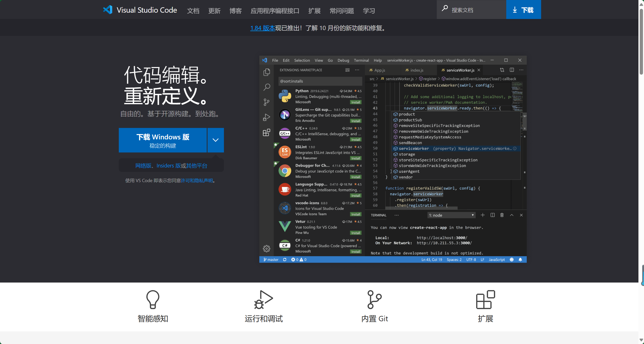Click the 搜索文档 search field
This screenshot has height=344, width=644.
click(471, 9)
